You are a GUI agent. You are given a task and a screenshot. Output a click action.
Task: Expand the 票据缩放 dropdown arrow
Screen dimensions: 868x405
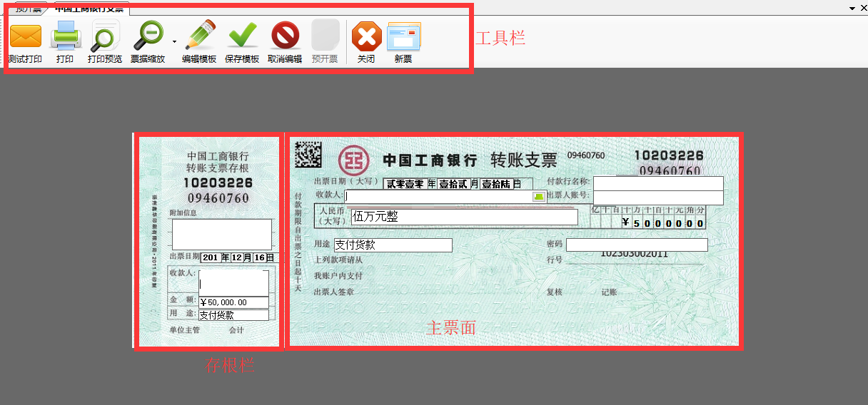point(174,41)
